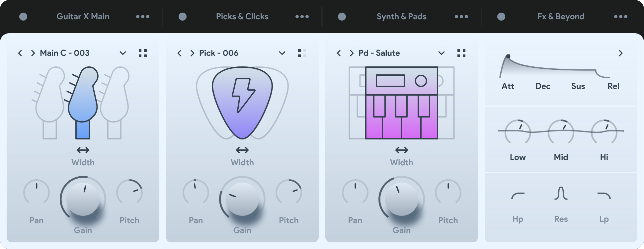Screen dimensions: 644x249
Task: Go to previous preset before Pd - Salute
Action: [339, 53]
